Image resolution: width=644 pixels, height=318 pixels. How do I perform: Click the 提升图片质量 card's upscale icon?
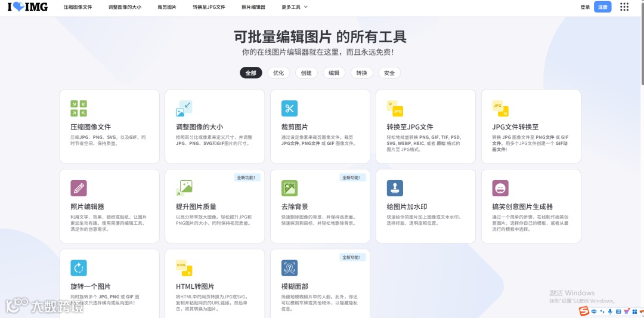click(184, 188)
